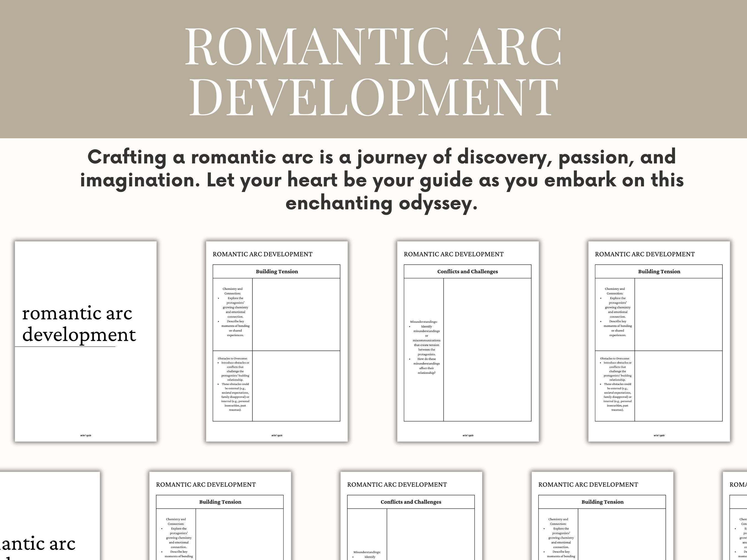
Task: Click the tagline beginning 'Crafting a romantic arc'
Action: (x=382, y=180)
